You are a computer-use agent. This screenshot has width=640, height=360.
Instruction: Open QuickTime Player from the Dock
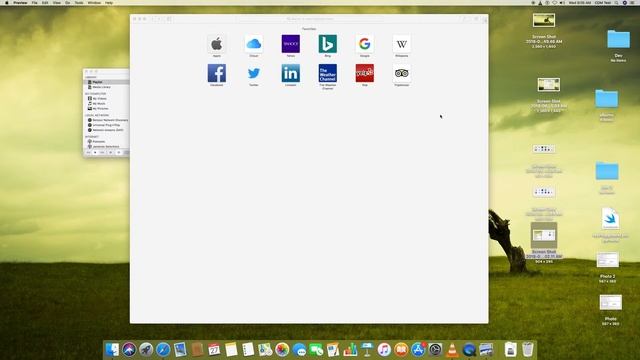pyautogui.click(x=469, y=350)
